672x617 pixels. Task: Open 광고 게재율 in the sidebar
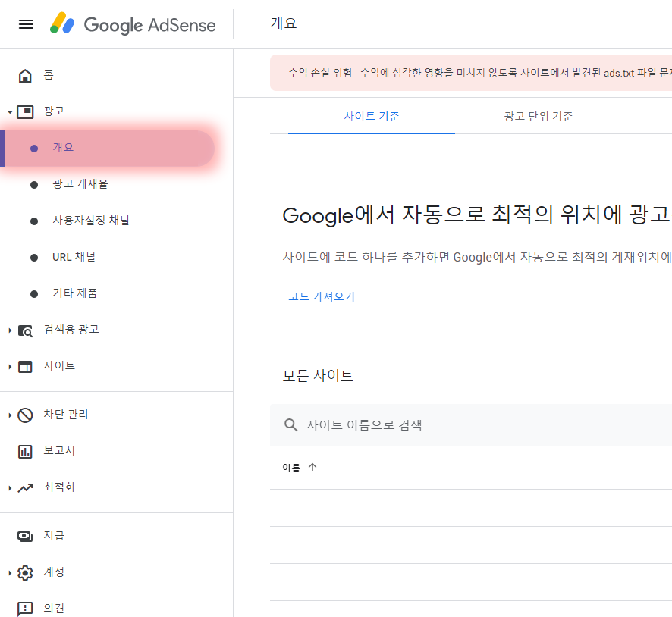coord(80,184)
